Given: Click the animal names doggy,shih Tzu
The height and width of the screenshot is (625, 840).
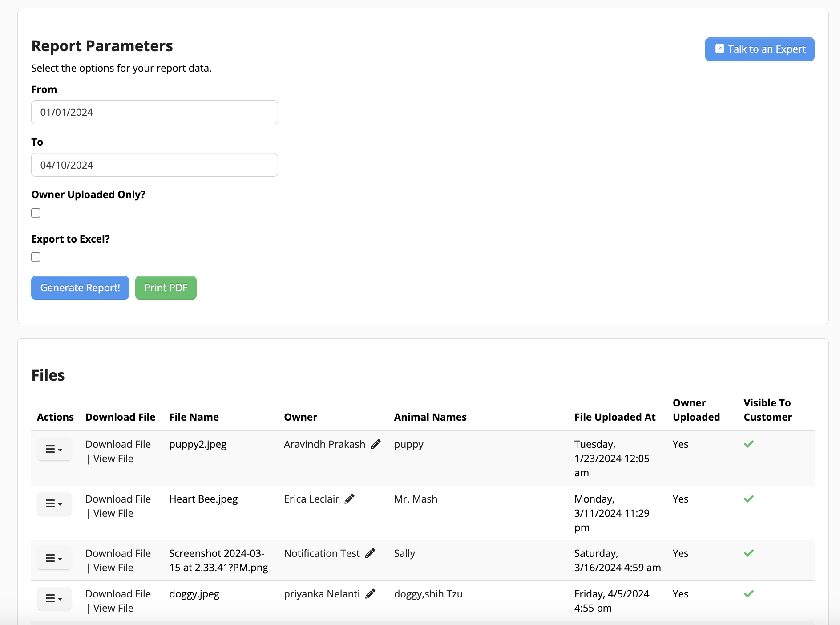Looking at the screenshot, I should (x=428, y=594).
